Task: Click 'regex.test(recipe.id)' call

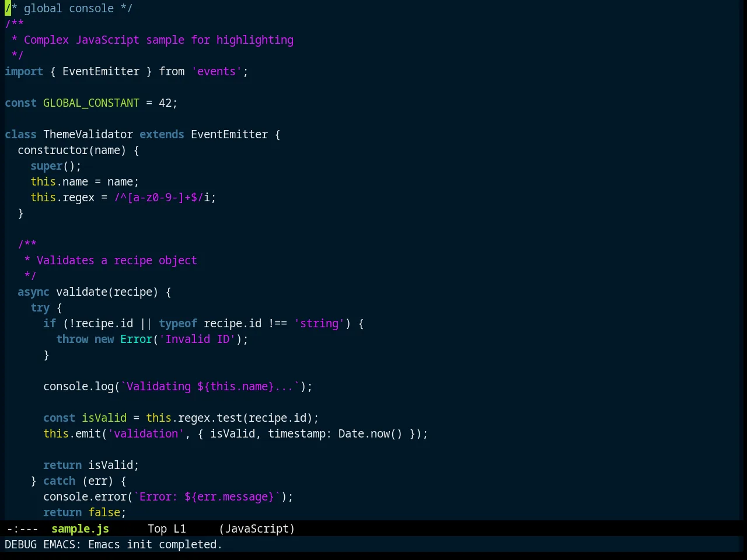Action: (x=245, y=418)
